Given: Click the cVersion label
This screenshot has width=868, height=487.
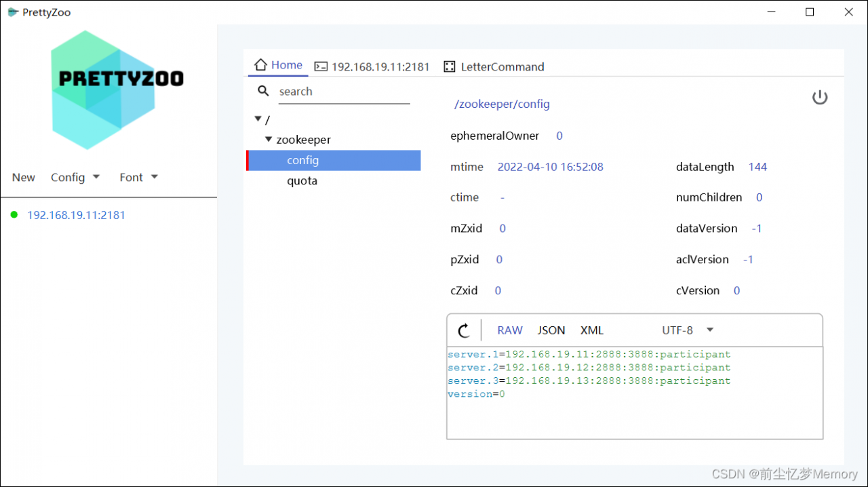Looking at the screenshot, I should 698,290.
